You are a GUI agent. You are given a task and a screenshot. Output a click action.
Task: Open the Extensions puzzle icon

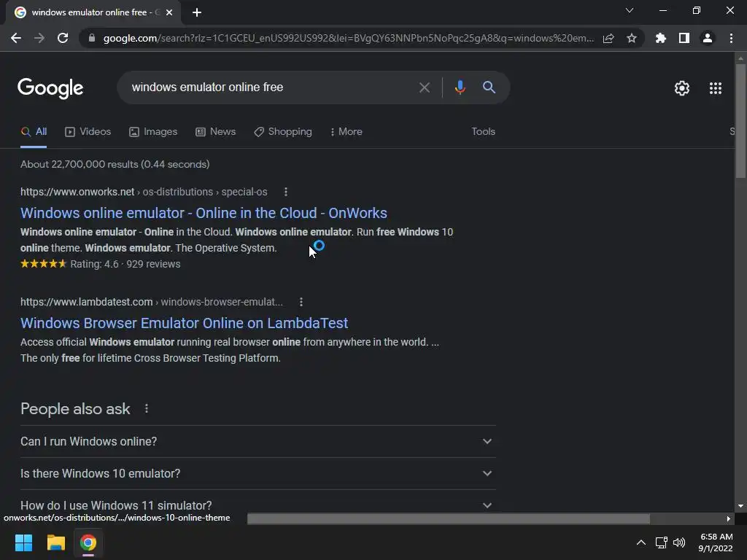click(x=661, y=38)
